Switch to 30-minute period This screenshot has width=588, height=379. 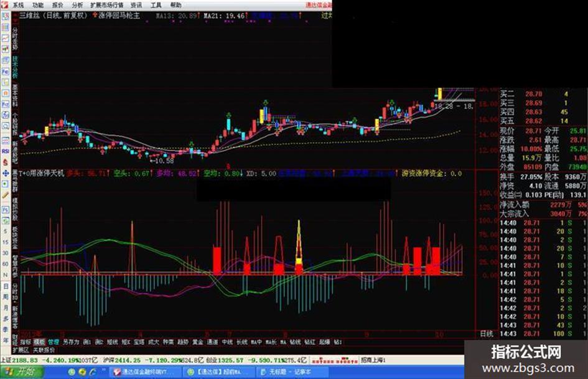coord(5,253)
